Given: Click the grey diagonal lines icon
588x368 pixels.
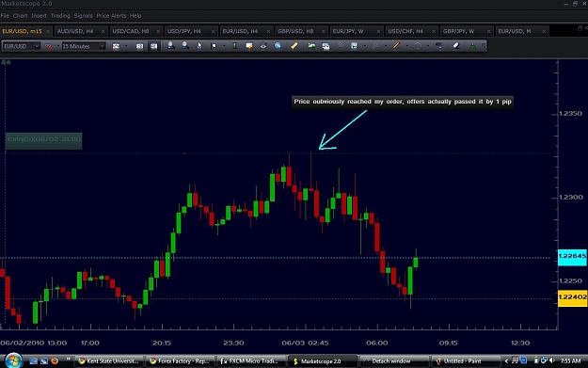Looking at the screenshot, I should [x=340, y=46].
